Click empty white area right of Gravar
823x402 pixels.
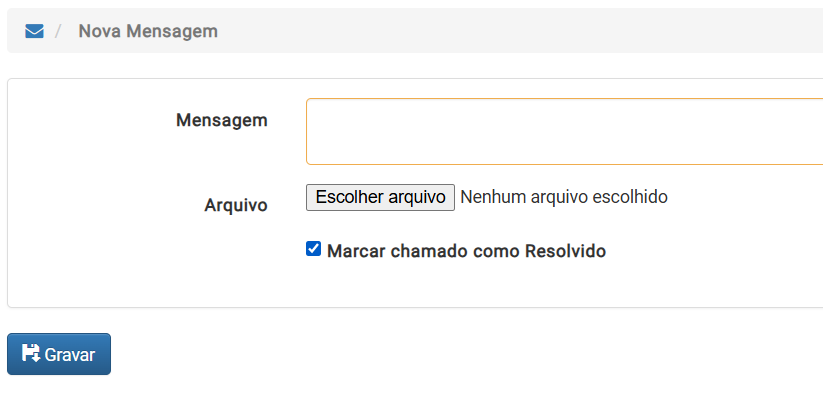click(420, 354)
